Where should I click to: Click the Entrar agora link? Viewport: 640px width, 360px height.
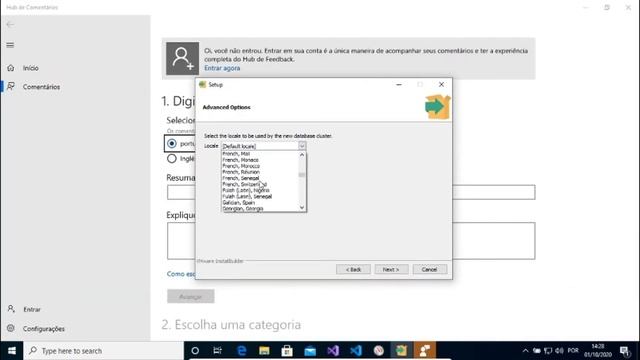coord(222,68)
